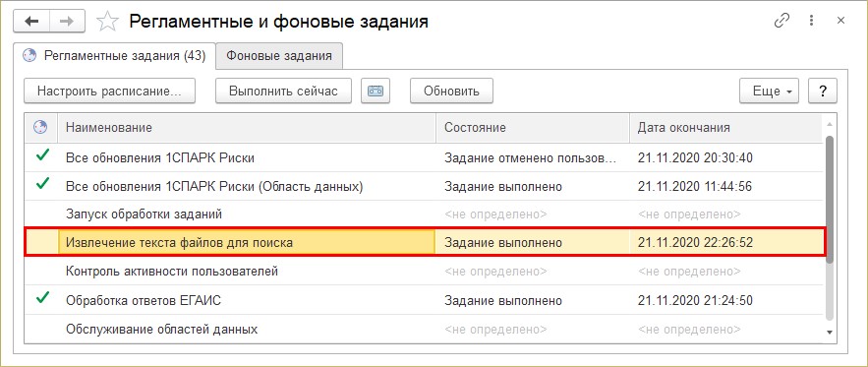868x367 pixels.
Task: Click the down arrow of the list scrollbar
Action: coord(830,332)
